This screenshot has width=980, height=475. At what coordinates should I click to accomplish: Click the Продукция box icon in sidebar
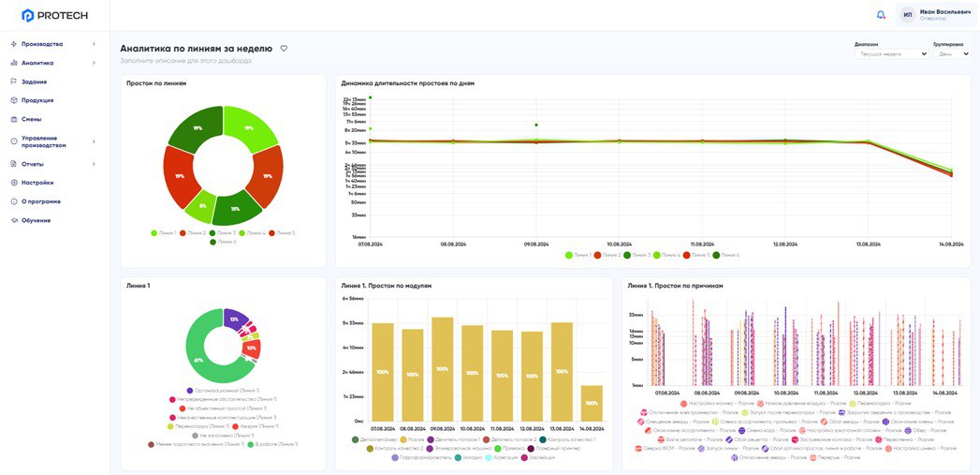coord(14,100)
